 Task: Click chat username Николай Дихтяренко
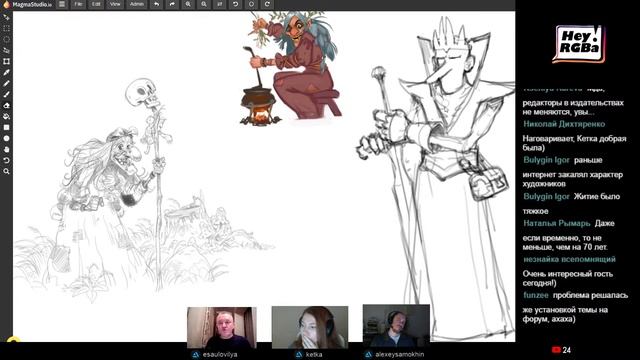click(x=564, y=124)
